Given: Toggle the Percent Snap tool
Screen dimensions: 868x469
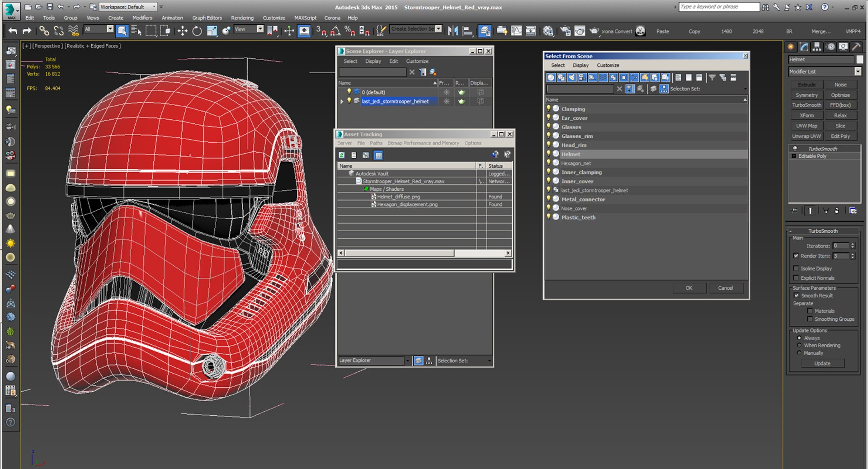Looking at the screenshot, I should [x=350, y=31].
